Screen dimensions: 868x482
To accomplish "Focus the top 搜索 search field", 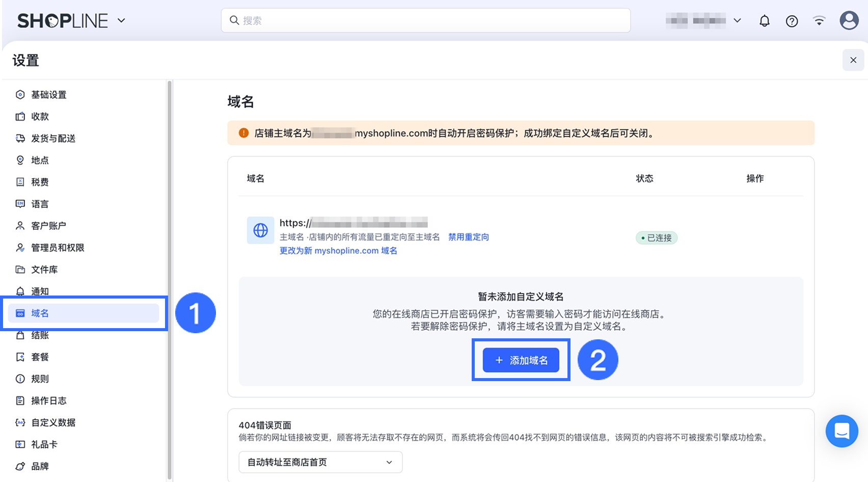I will point(425,20).
